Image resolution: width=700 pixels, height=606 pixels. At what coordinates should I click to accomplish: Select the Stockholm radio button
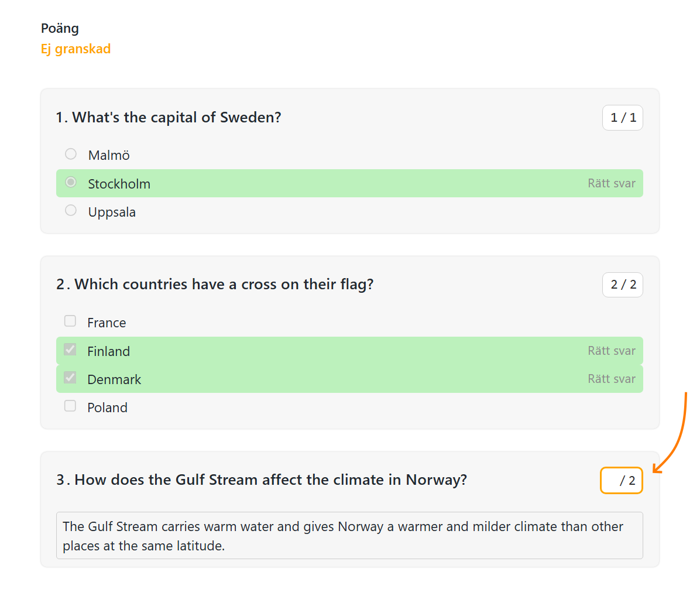71,182
